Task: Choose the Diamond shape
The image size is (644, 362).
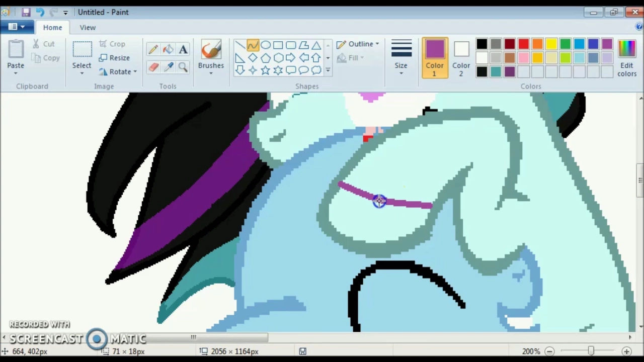Action: tap(253, 58)
